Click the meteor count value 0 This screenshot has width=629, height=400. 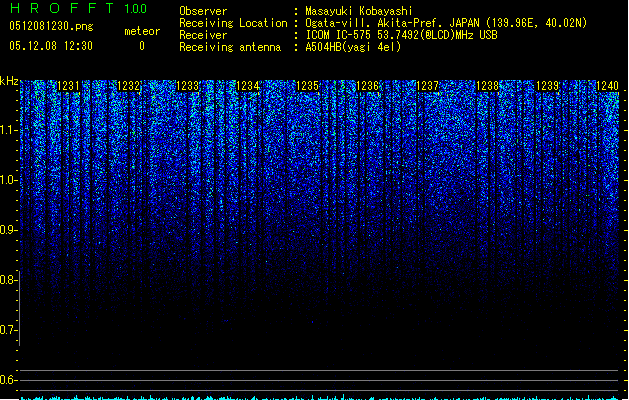pos(142,46)
